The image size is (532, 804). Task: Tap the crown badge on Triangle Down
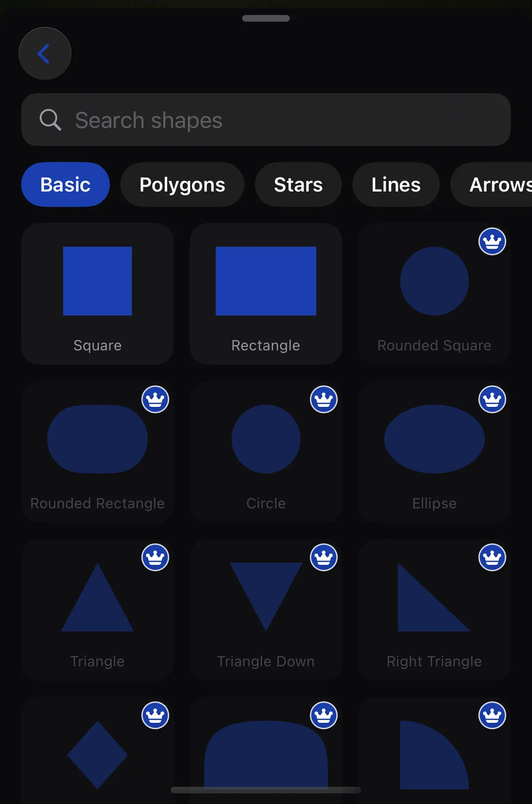pyautogui.click(x=324, y=557)
